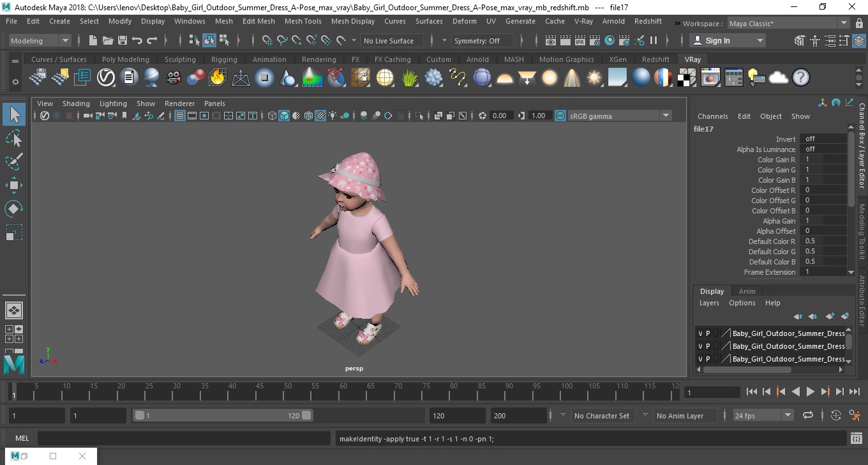Click the Undo arrow icon

[x=137, y=41]
